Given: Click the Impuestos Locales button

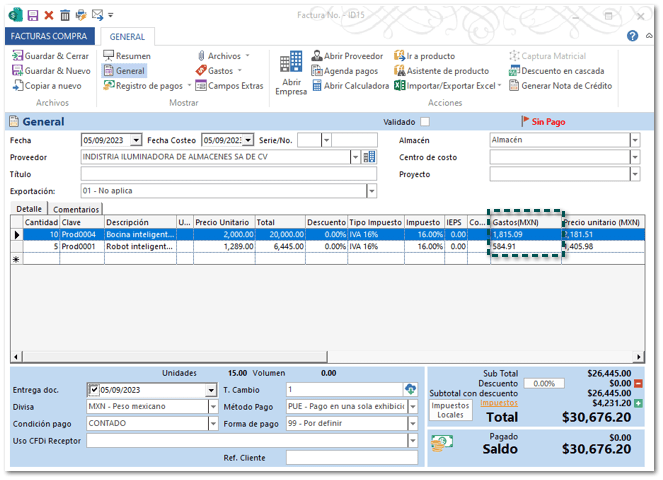Looking at the screenshot, I should coord(450,410).
